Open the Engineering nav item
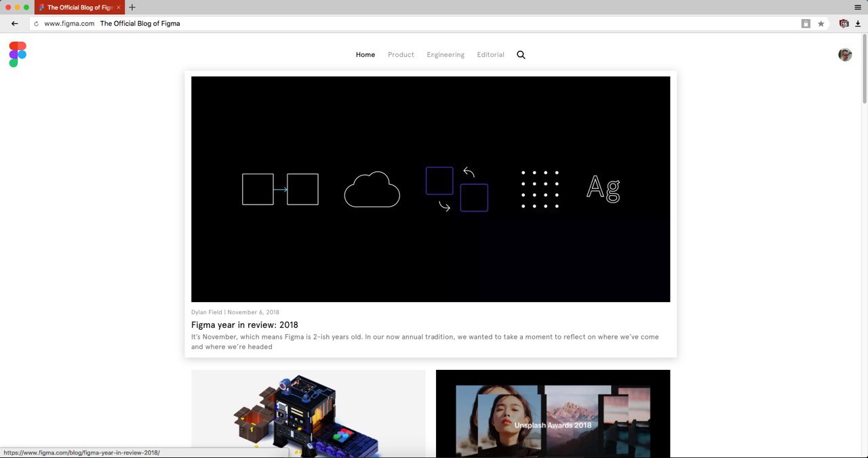Screen dimensions: 868x458 tap(446, 55)
